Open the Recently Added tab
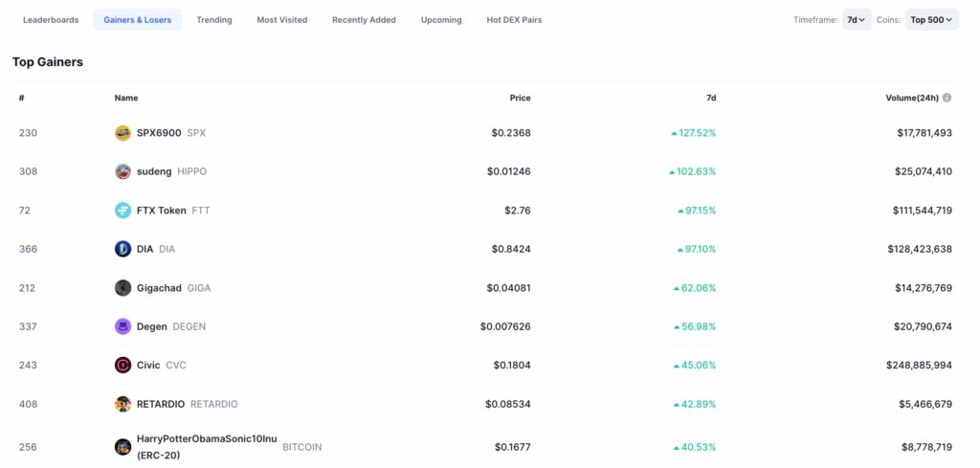The width and height of the screenshot is (980, 468). pos(364,20)
